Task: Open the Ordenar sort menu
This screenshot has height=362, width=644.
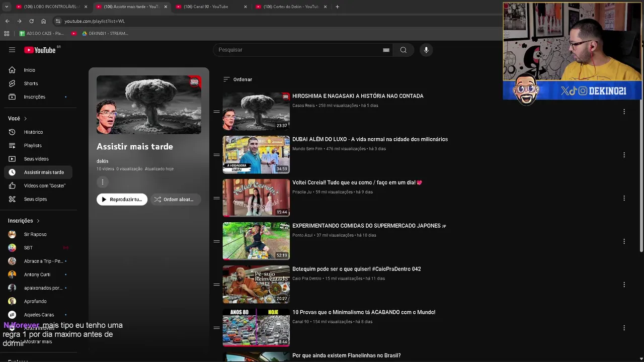Action: [x=237, y=79]
